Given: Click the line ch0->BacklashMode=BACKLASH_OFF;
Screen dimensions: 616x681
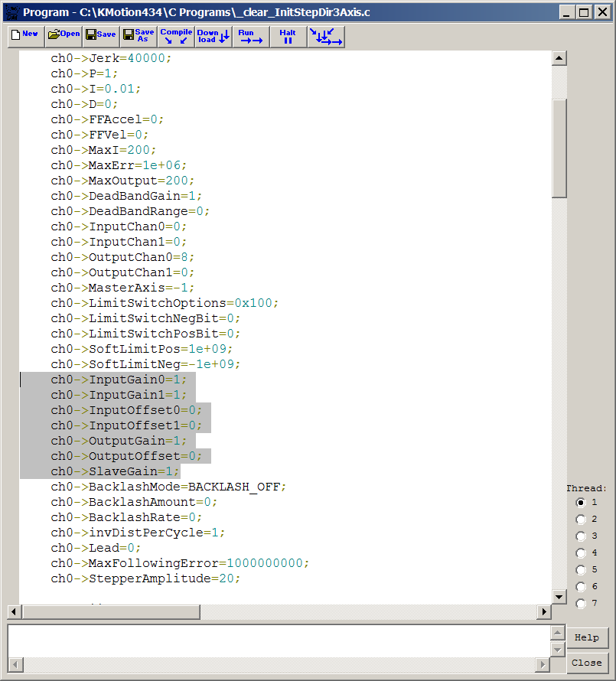Looking at the screenshot, I should [168, 487].
